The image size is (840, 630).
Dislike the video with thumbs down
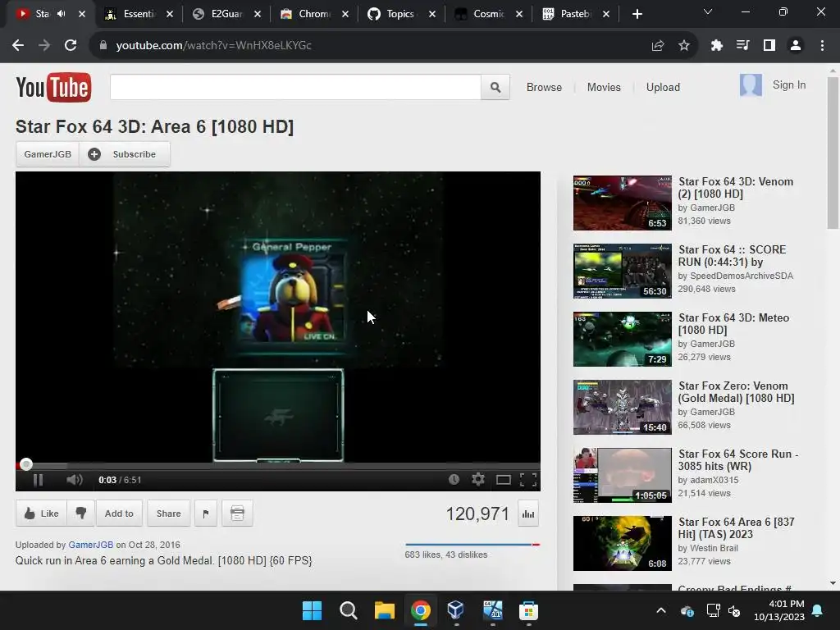[81, 514]
